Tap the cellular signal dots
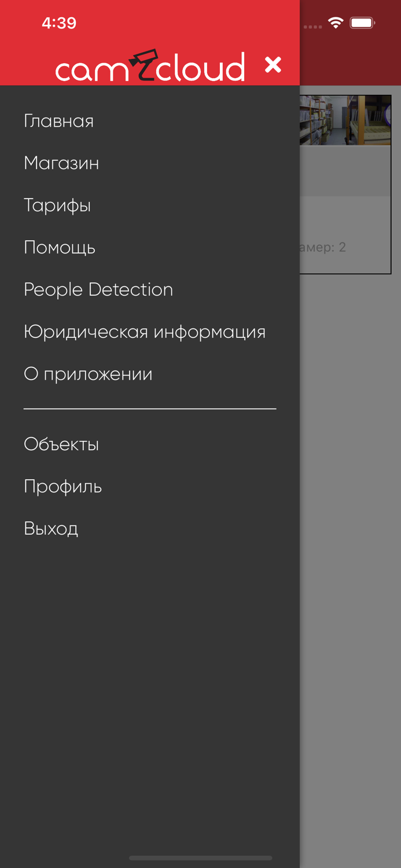Viewport: 401px width, 868px height. [312, 27]
